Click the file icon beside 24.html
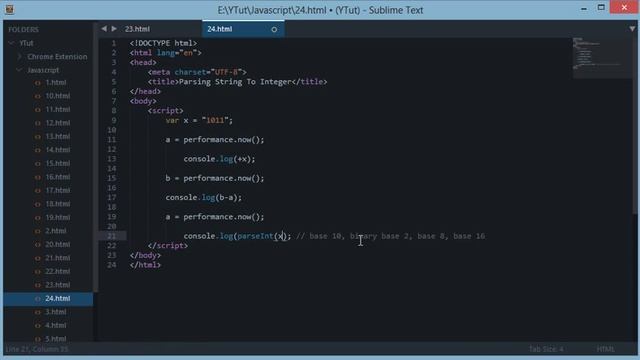Image resolution: width=640 pixels, height=360 pixels. 38,299
